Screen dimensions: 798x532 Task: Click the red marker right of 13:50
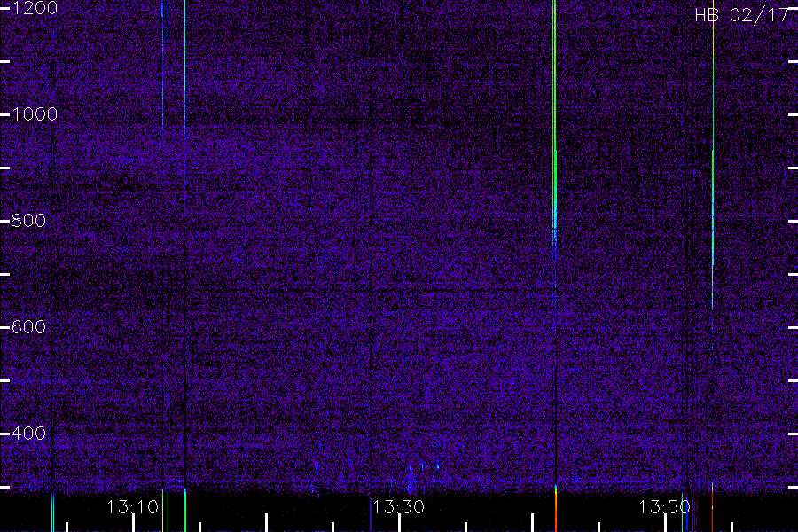click(712, 509)
